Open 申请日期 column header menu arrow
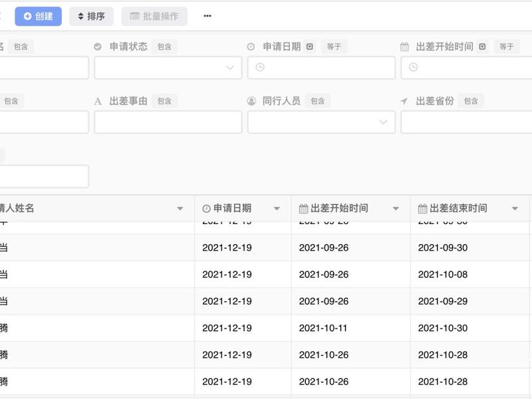This screenshot has width=532, height=399. (277, 208)
